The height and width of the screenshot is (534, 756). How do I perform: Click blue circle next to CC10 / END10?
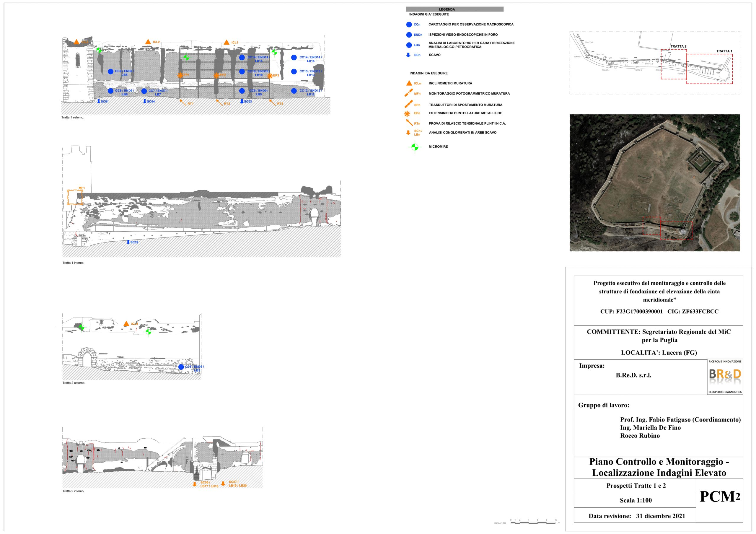(242, 71)
